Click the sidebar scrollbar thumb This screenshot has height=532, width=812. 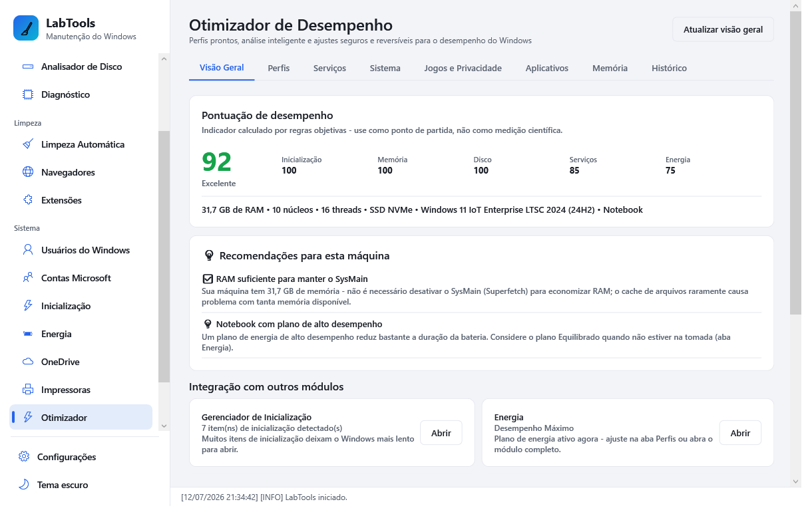pos(164,256)
